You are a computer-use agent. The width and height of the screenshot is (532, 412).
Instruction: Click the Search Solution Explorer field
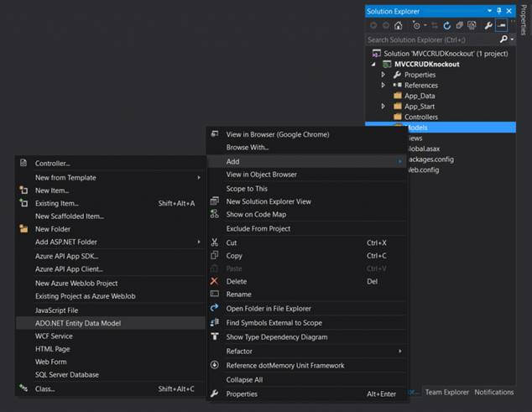(x=432, y=39)
